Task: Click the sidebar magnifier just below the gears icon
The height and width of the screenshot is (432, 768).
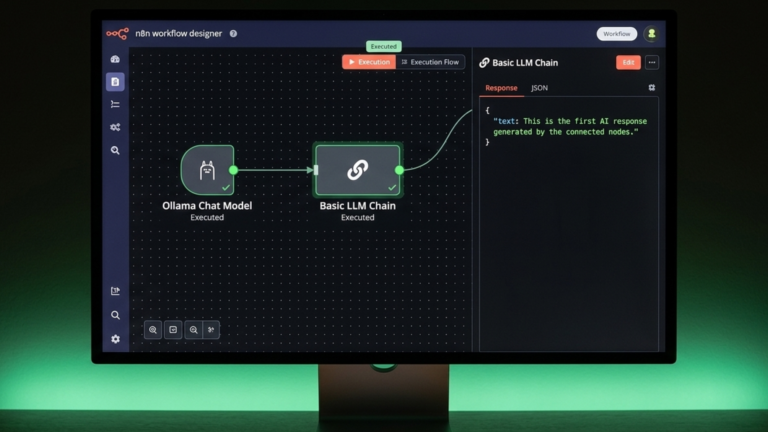Action: pyautogui.click(x=115, y=150)
